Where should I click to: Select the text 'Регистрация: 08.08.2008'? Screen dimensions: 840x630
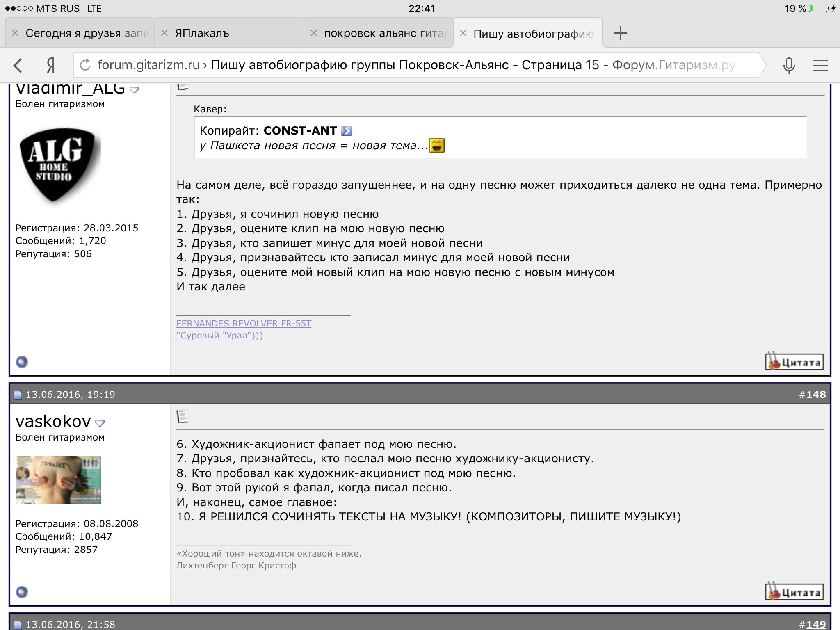point(77,524)
